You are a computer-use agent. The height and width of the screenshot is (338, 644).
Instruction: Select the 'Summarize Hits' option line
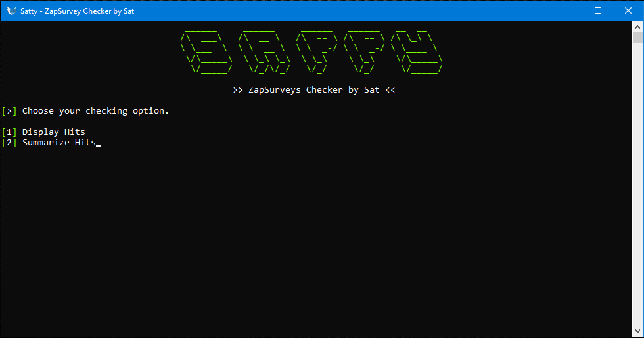(x=49, y=143)
